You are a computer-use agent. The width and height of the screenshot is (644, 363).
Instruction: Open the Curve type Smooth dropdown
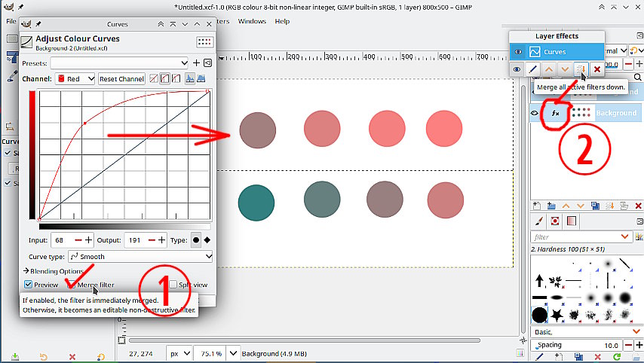[x=140, y=256]
